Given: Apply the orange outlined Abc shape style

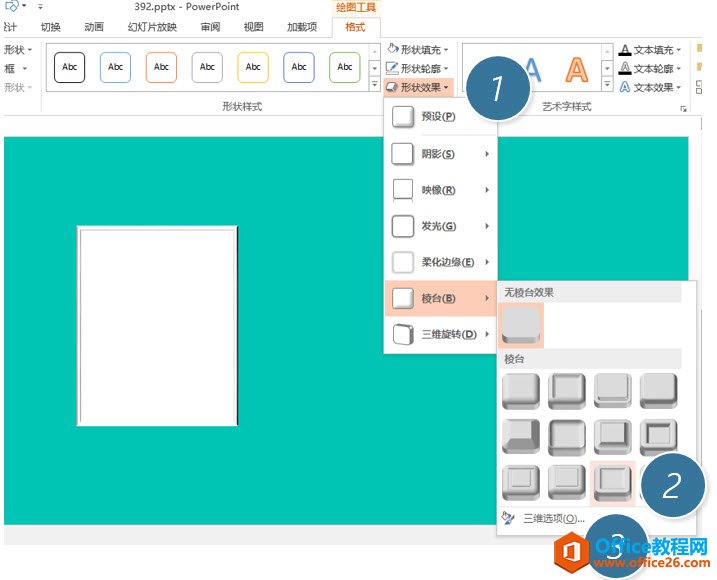Looking at the screenshot, I should pos(161,67).
